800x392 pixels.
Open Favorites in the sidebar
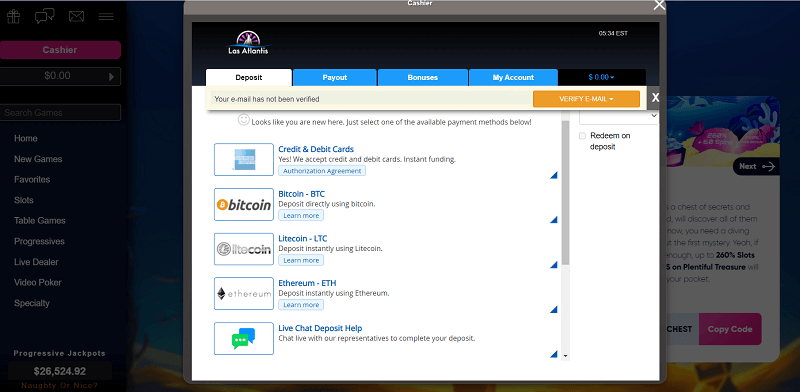[x=32, y=180]
